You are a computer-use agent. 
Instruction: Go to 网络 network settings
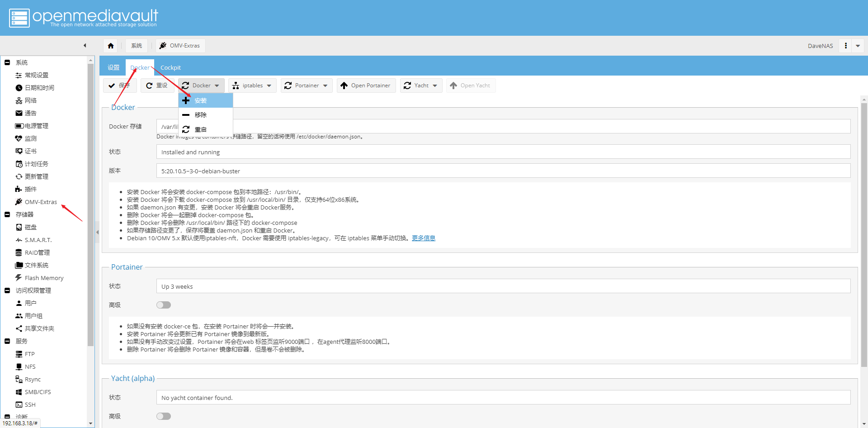tap(26, 100)
